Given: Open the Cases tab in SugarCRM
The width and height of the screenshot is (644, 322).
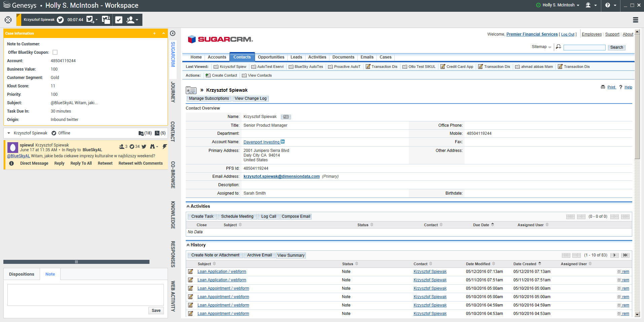Looking at the screenshot, I should click(x=386, y=57).
